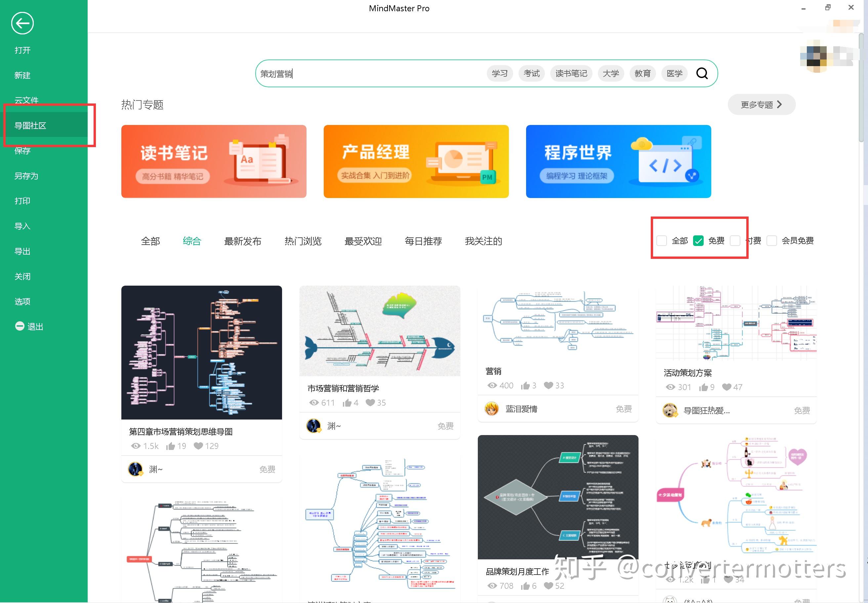Check the 全部 price filter checkbox
Screen dimensions: 868x603
[x=662, y=241]
